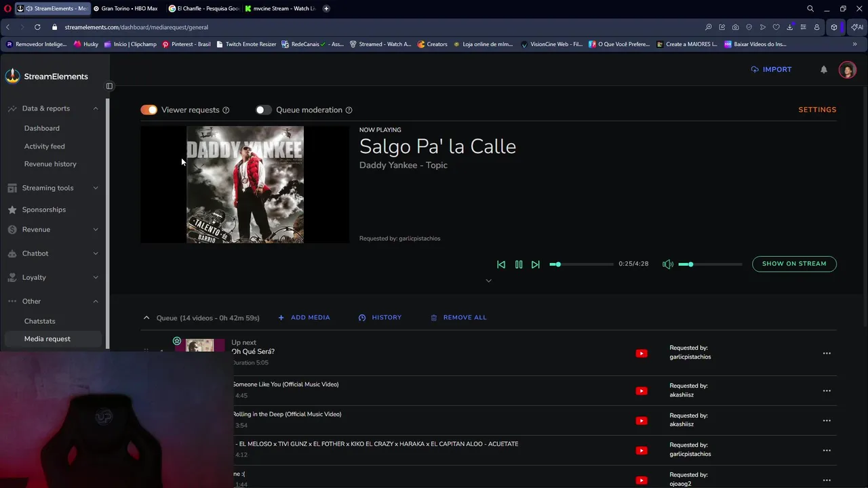Viewport: 868px width, 488px height.
Task: Click the Opera bookmark heart icon
Action: coord(776,27)
